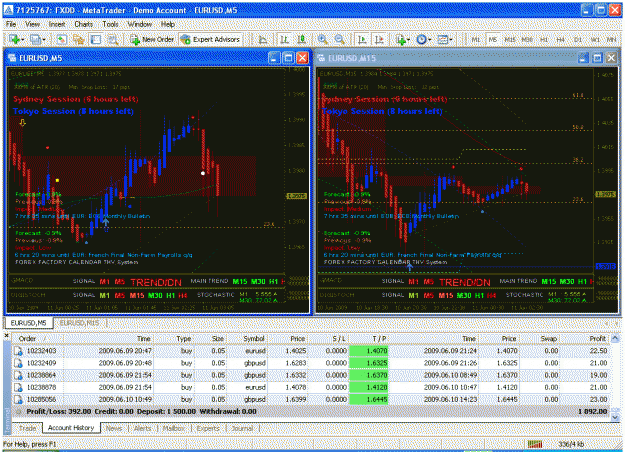Zoom in on the chart
The width and height of the screenshot is (625, 452).
click(x=322, y=39)
